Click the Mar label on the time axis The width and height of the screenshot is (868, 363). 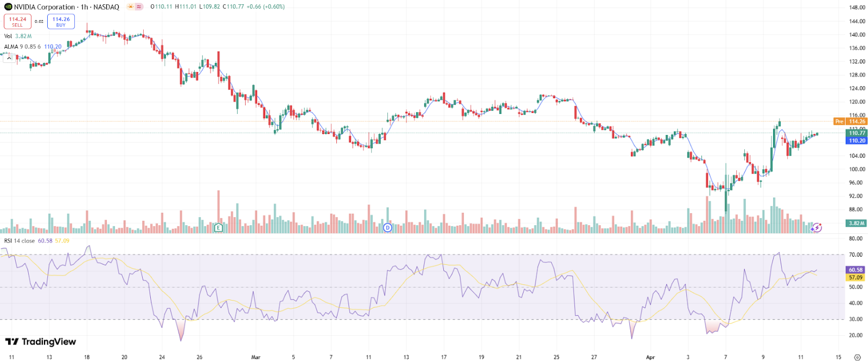pos(256,357)
